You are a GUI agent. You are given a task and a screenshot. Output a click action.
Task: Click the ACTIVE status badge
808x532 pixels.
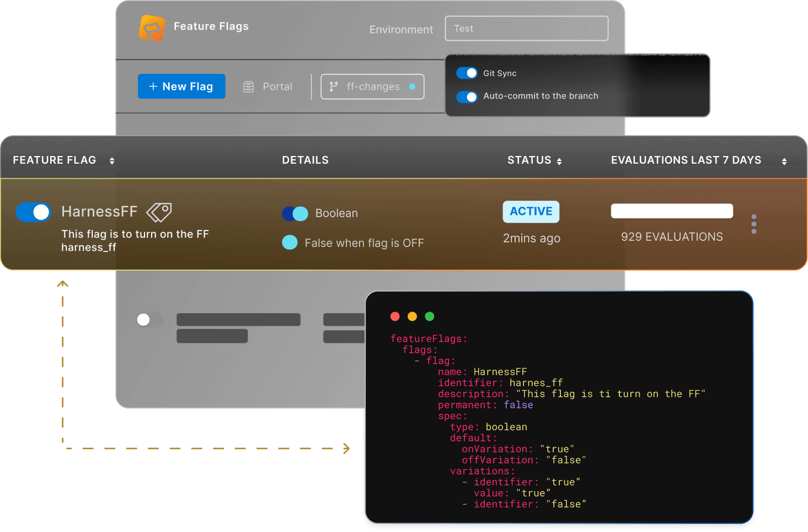[x=531, y=212]
